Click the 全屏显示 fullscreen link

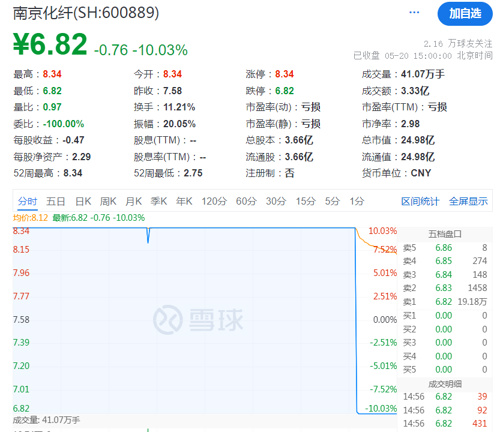point(468,201)
